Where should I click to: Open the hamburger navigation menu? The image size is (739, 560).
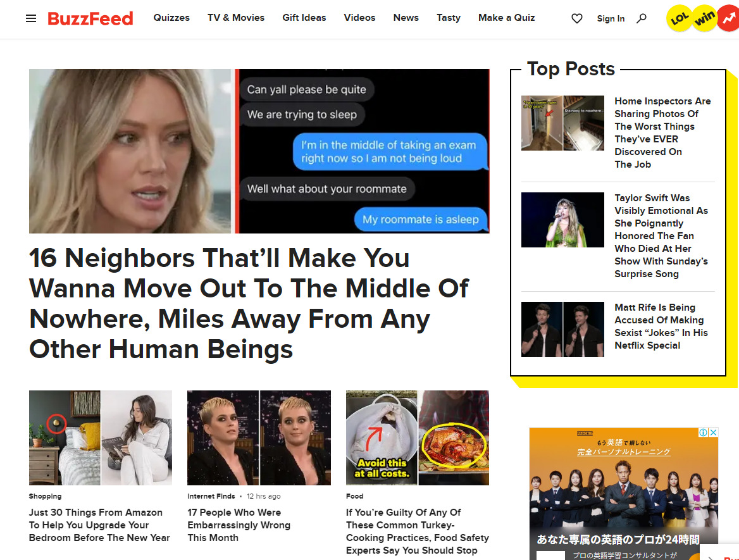pos(30,18)
